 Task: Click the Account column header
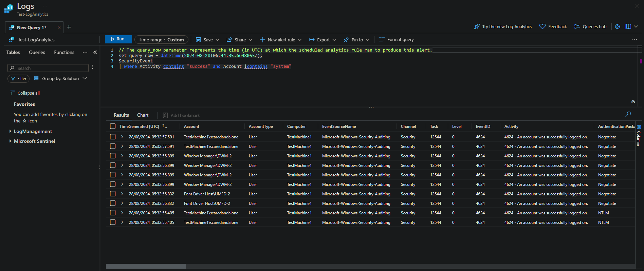[x=191, y=127]
